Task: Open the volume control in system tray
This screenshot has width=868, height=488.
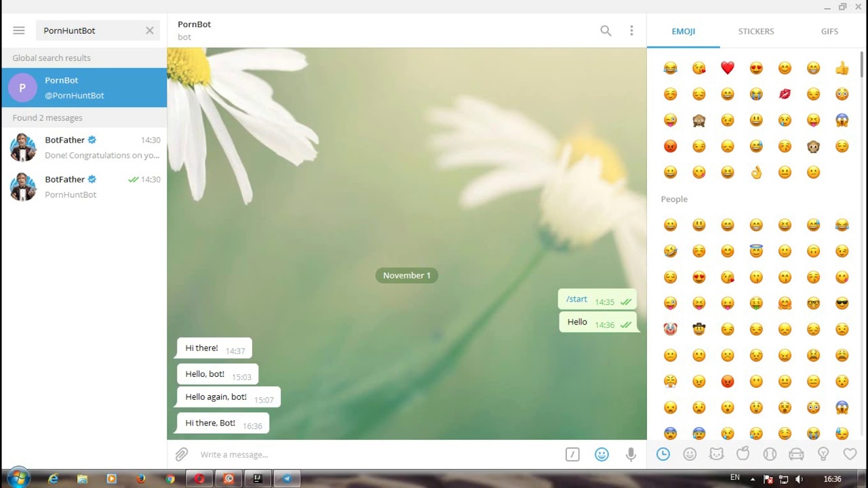Action: [x=798, y=479]
